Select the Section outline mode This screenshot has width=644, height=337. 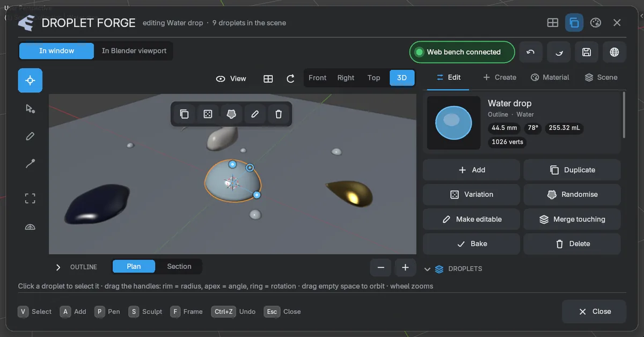coord(179,267)
